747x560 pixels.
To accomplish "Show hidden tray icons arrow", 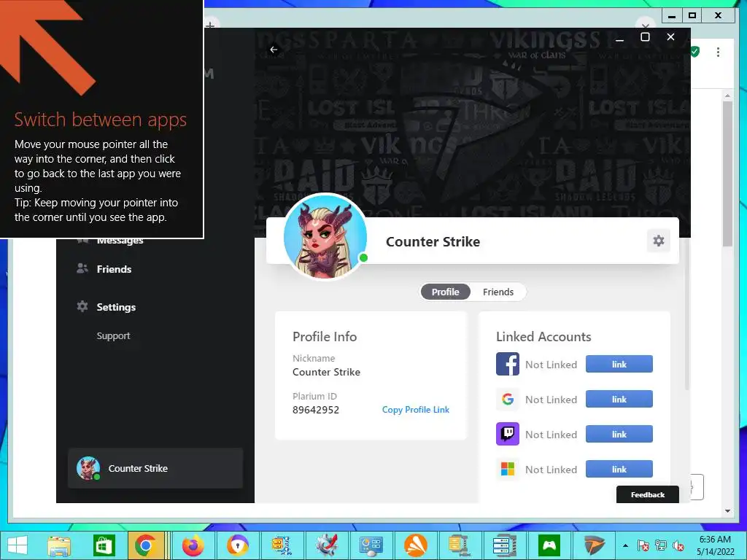I will click(625, 545).
